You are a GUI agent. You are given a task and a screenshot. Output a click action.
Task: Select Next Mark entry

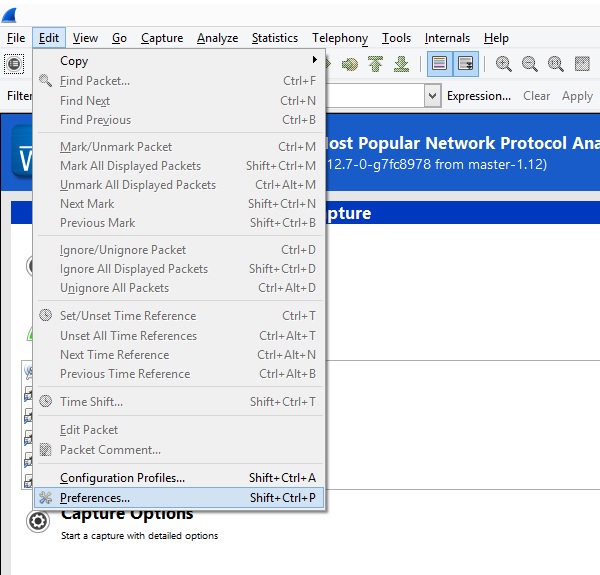click(x=179, y=204)
